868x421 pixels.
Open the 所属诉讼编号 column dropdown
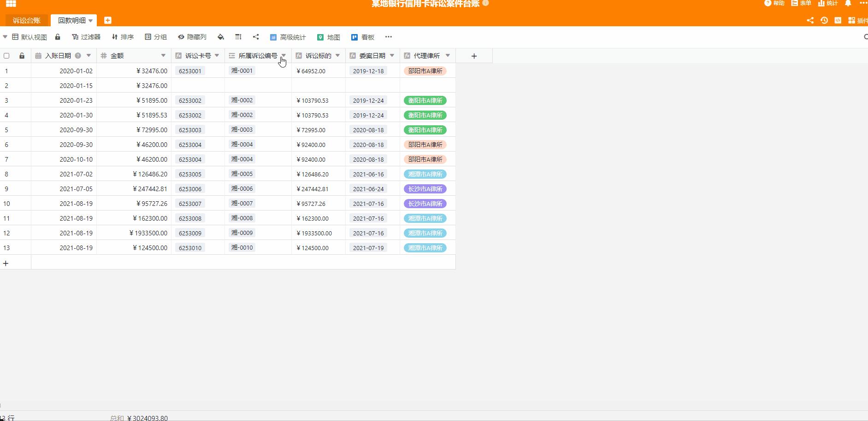click(x=283, y=56)
